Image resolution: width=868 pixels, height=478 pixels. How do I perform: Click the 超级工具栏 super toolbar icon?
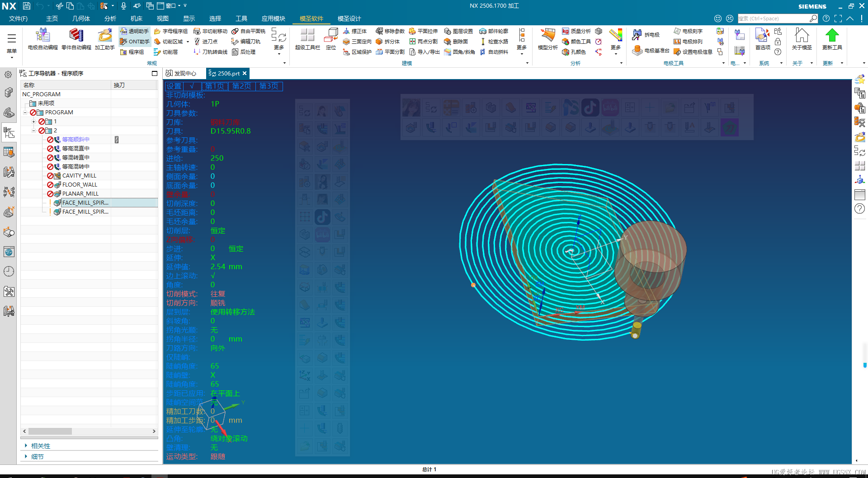click(307, 36)
